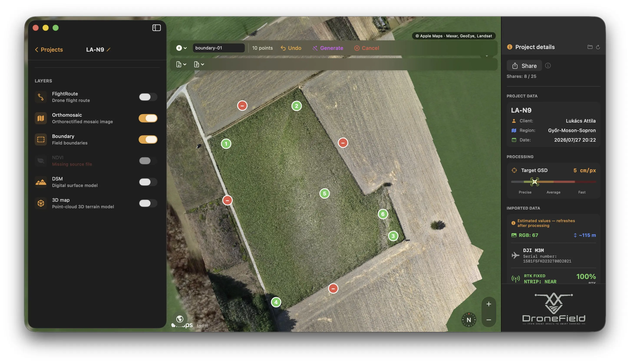Click the Fast label under GSD slider
The image size is (630, 364).
tap(582, 192)
